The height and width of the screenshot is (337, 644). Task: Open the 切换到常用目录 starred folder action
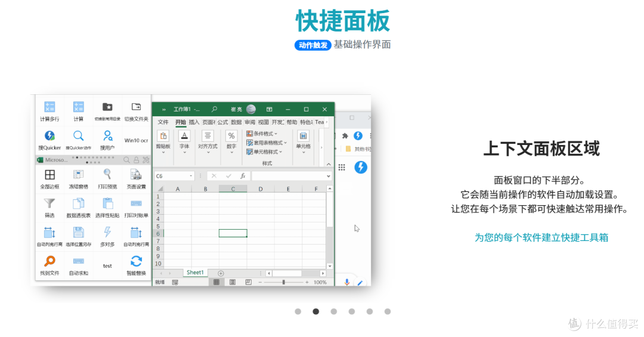[x=107, y=111]
